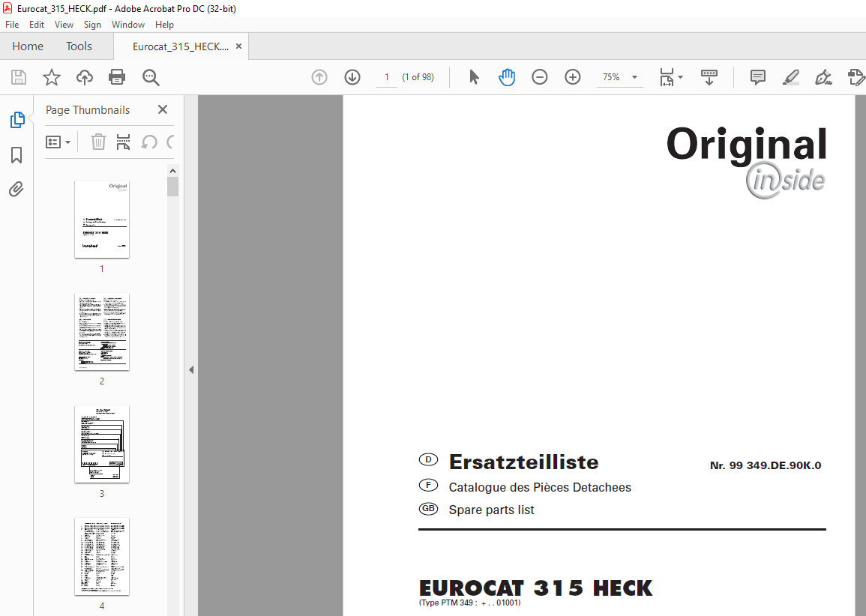Screen dimensions: 866x616
Task: Add document to starred with star icon
Action: coord(52,77)
